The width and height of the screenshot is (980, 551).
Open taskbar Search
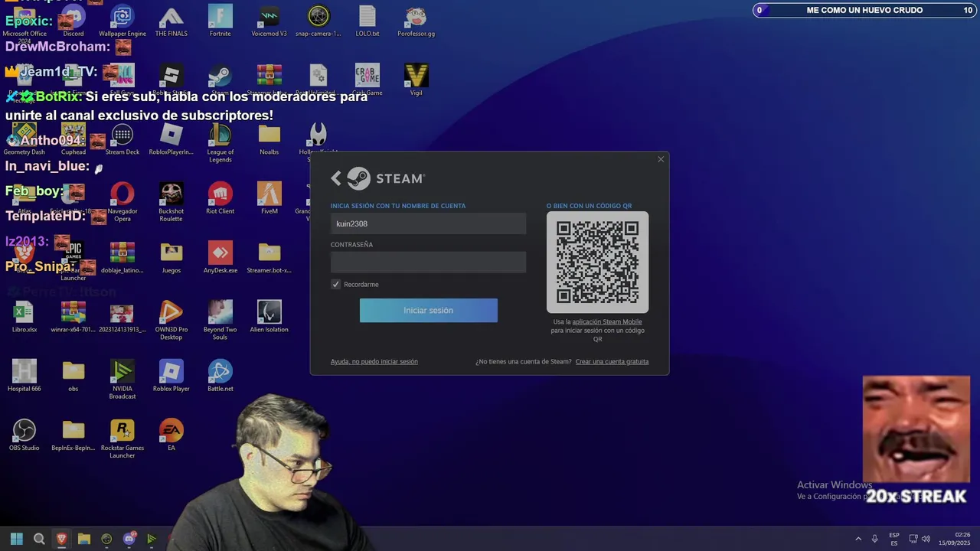coord(39,539)
